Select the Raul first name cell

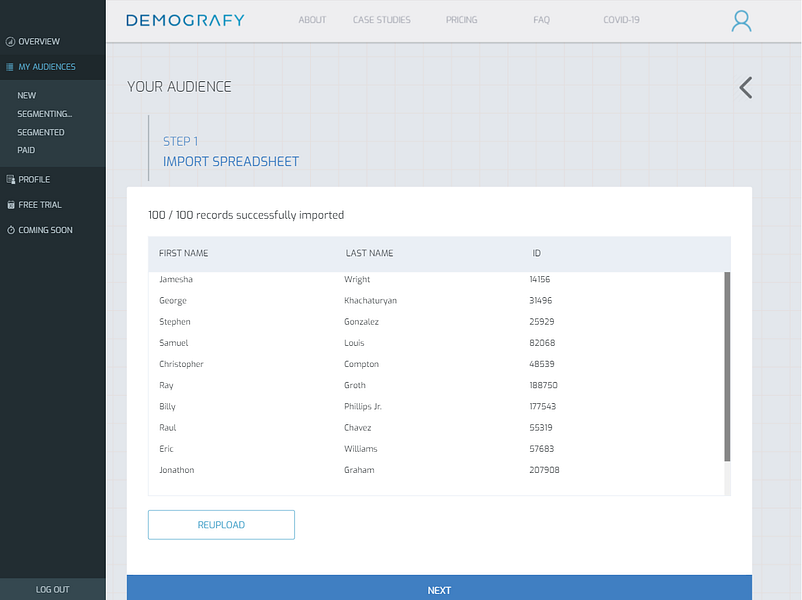click(x=167, y=428)
